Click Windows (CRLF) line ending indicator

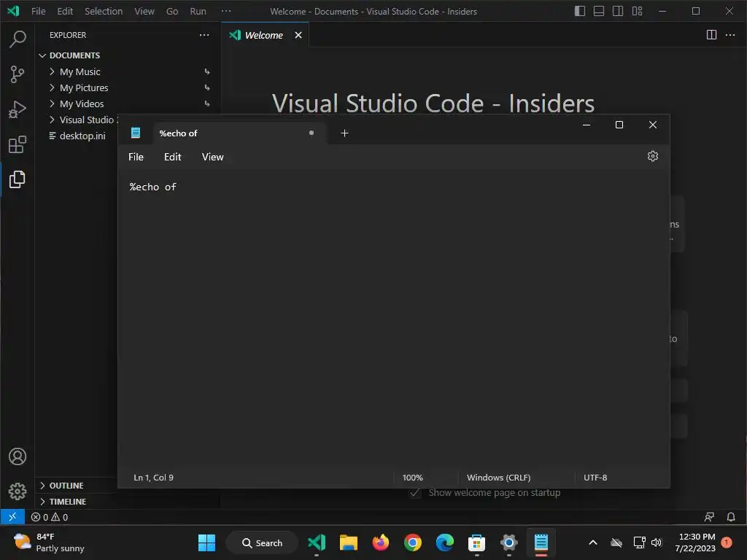coord(498,477)
